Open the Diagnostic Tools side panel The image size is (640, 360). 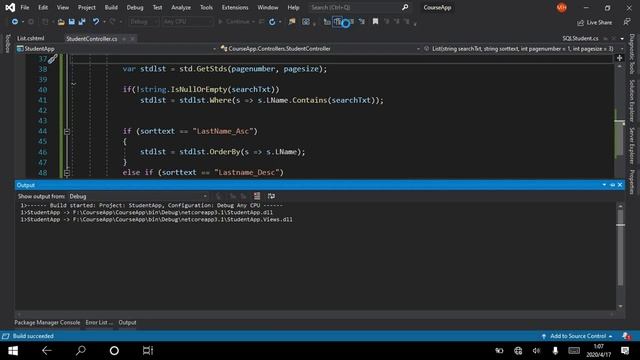(631, 53)
